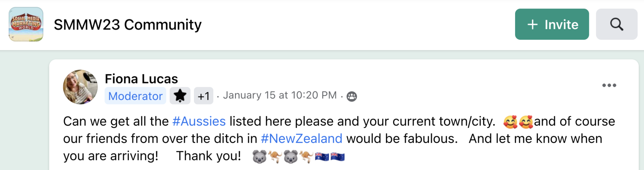Click Fiona Lucas's profile picture

[80, 87]
